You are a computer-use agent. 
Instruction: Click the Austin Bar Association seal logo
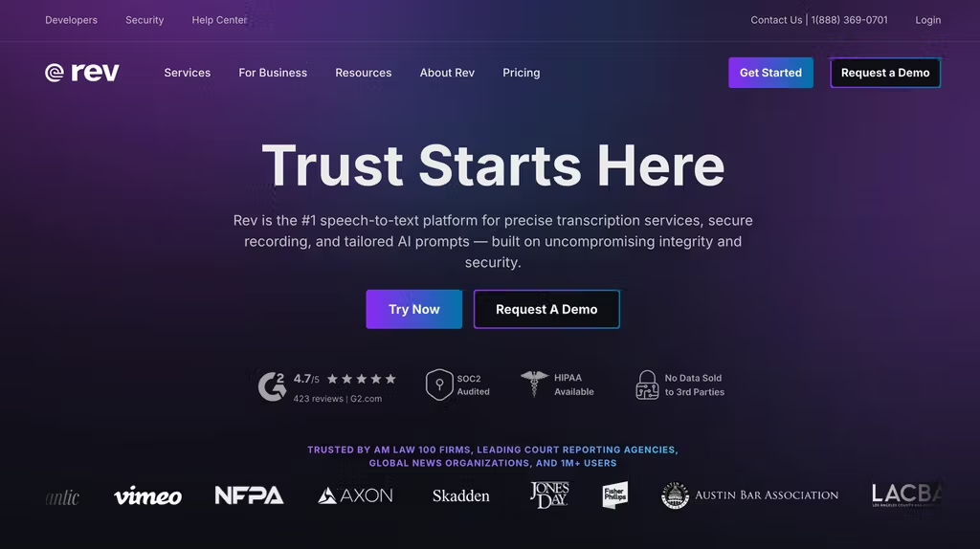pos(675,495)
